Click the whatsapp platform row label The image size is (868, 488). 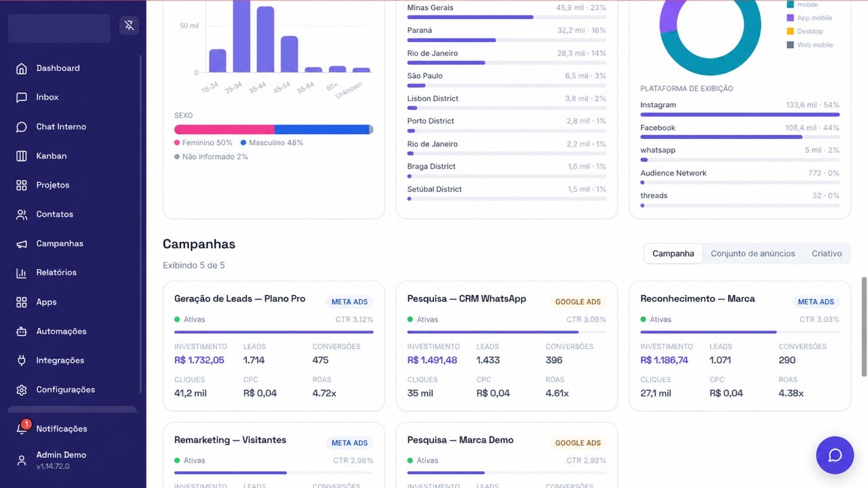click(658, 150)
